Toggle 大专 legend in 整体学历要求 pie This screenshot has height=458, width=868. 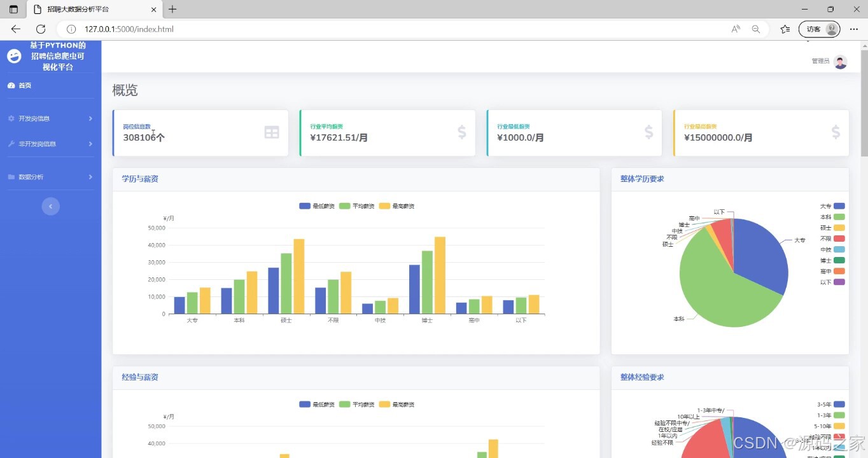click(832, 206)
